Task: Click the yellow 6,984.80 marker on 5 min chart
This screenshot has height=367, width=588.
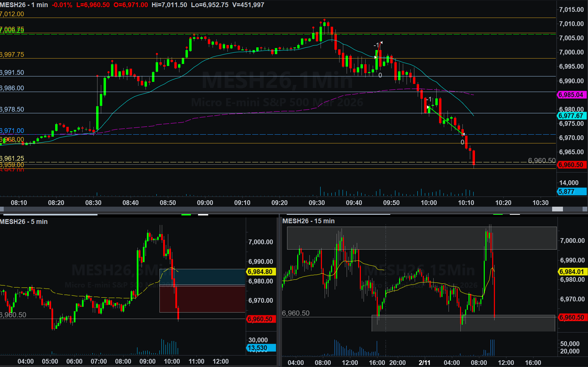Action: click(x=260, y=272)
